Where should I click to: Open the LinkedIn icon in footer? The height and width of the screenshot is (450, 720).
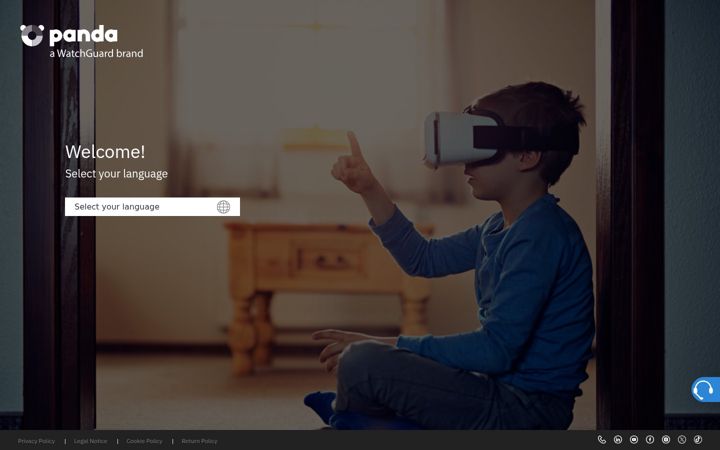click(x=618, y=440)
